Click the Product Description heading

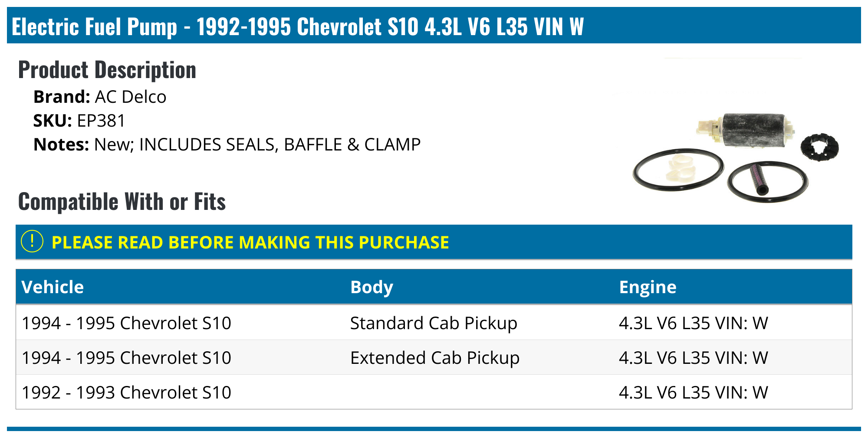[107, 70]
